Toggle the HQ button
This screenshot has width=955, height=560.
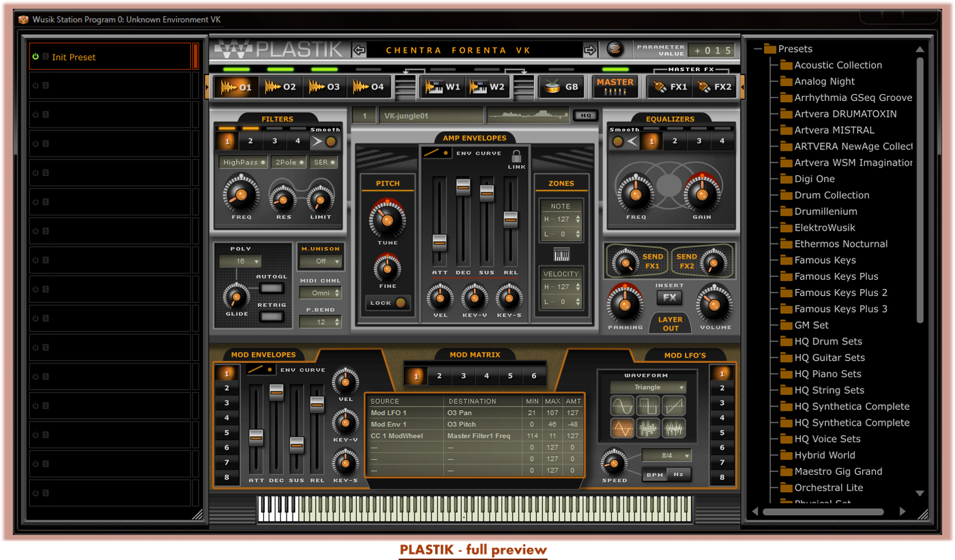(585, 116)
